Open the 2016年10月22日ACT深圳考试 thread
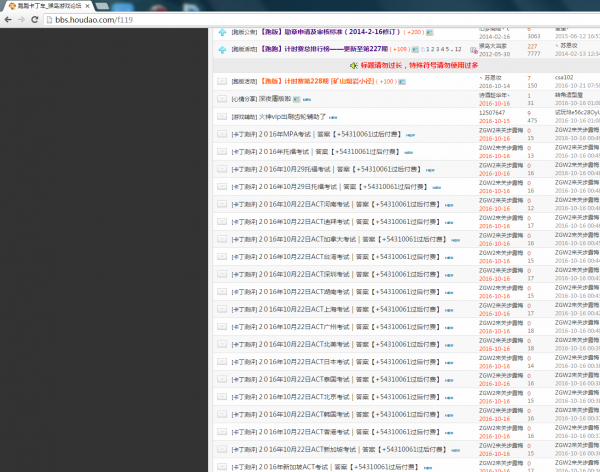 tap(349, 274)
